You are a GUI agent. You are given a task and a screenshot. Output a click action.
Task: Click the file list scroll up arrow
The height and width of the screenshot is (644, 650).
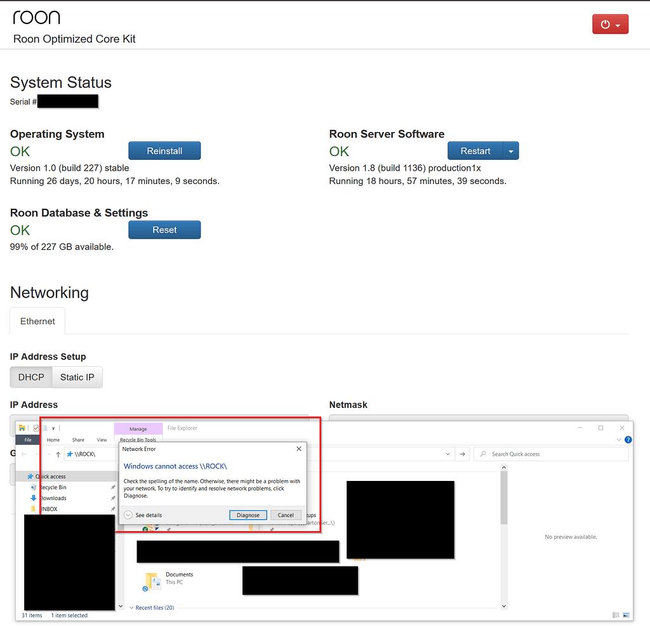tap(503, 468)
